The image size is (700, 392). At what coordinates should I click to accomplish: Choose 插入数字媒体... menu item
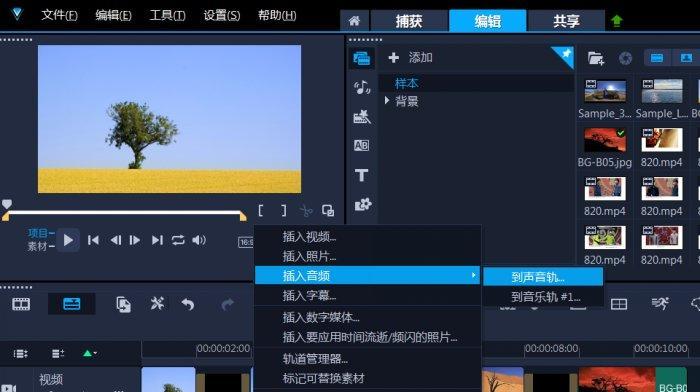click(x=367, y=317)
